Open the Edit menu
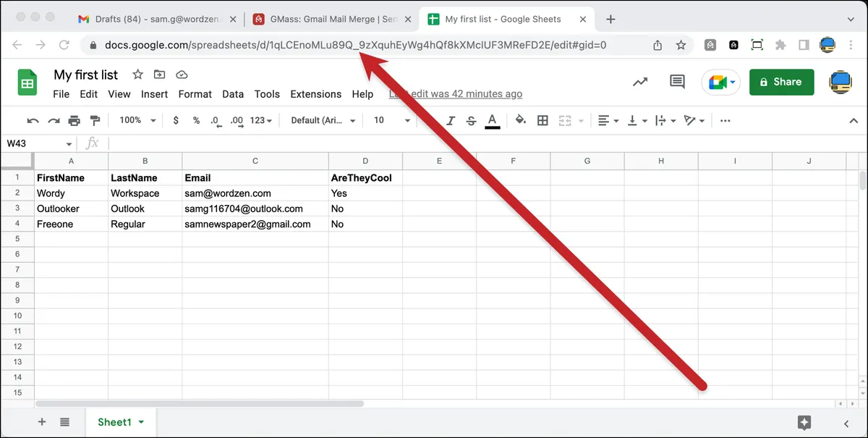The image size is (868, 438). click(x=88, y=94)
